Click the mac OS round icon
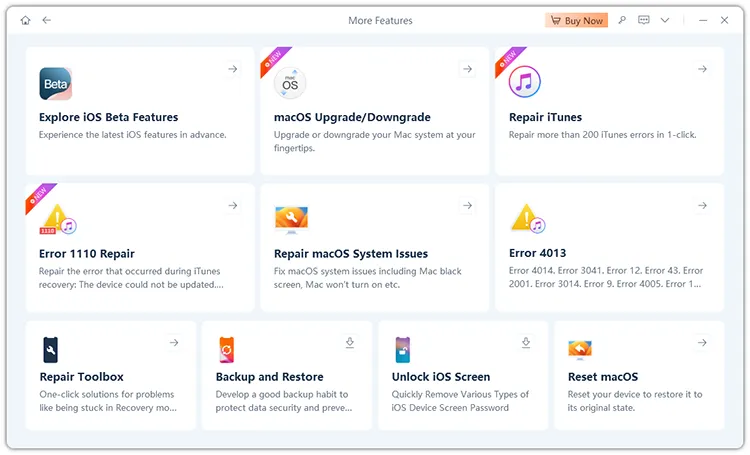This screenshot has width=750, height=455. point(290,83)
